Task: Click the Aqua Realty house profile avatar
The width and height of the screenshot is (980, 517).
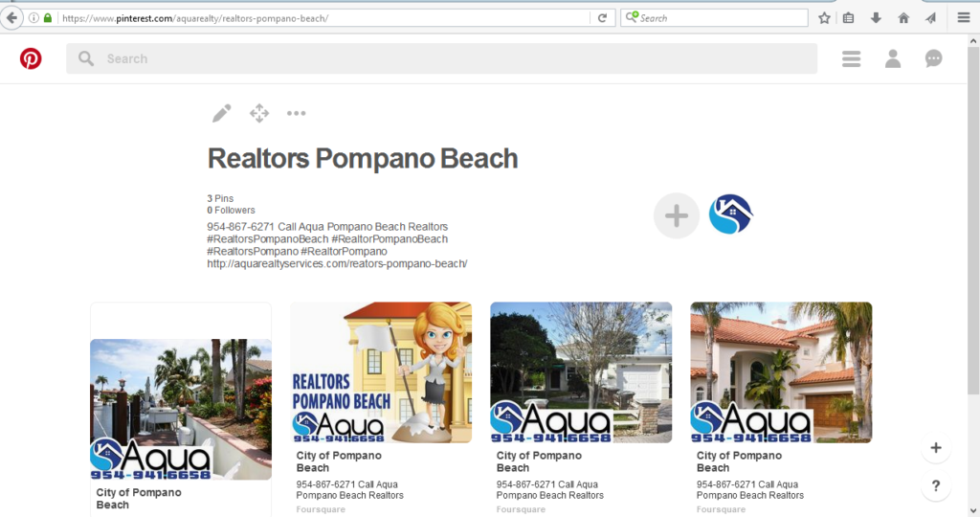Action: [731, 215]
